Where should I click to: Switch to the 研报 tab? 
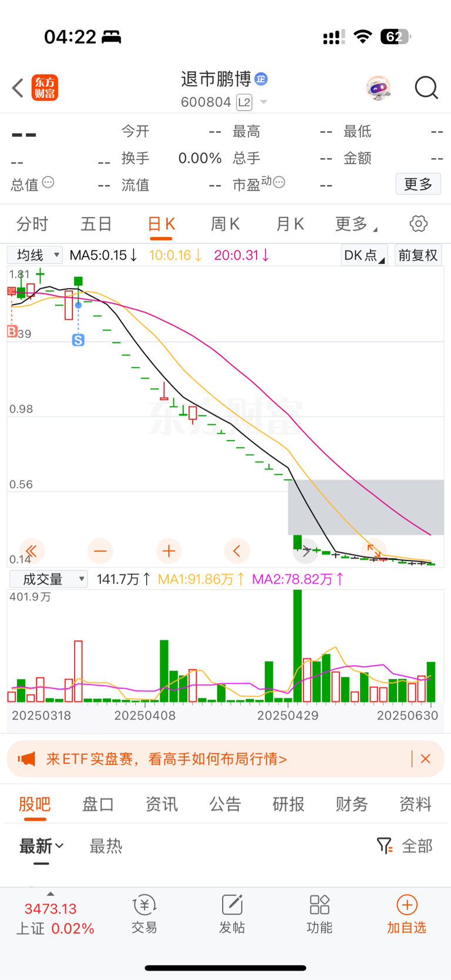(288, 804)
